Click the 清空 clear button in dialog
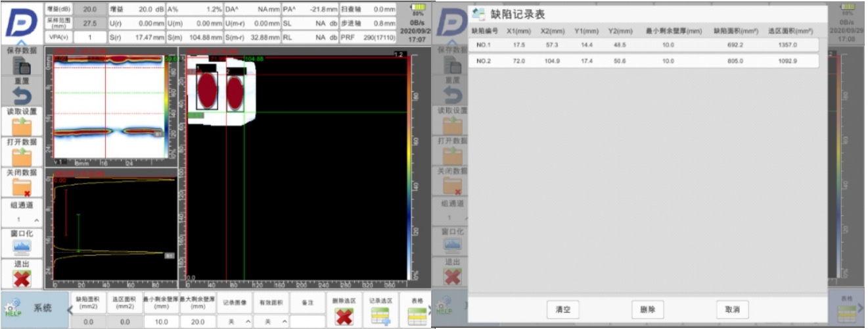Viewport: 868px width, 329px height. pyautogui.click(x=562, y=309)
